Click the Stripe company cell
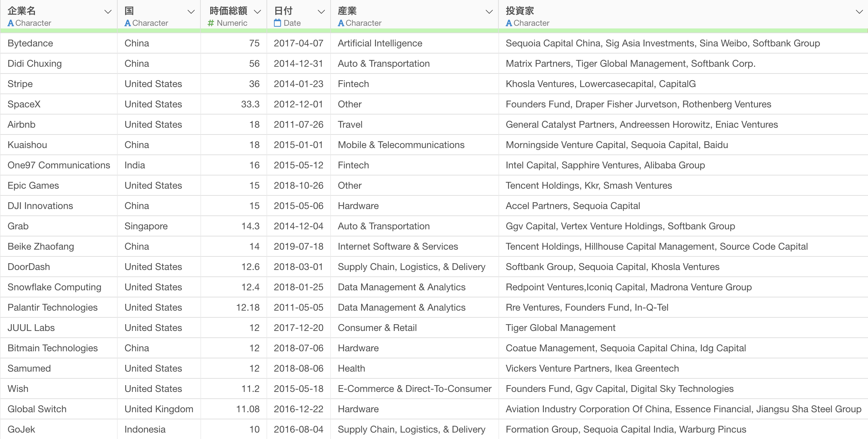 [x=59, y=84]
